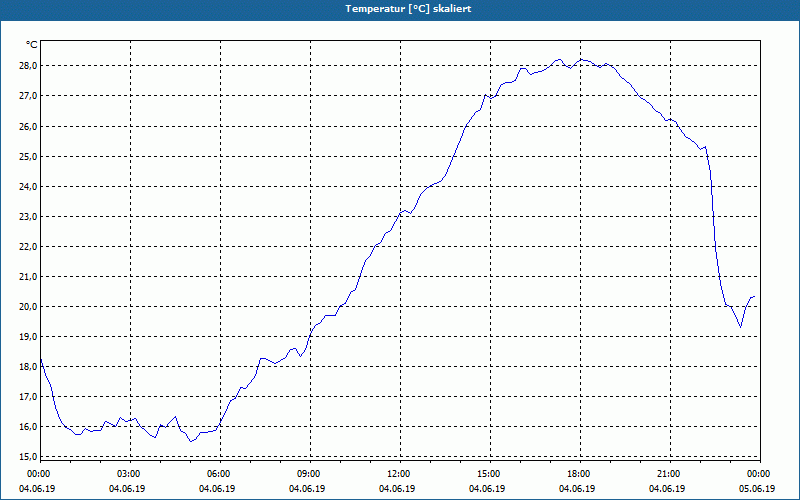Select the 27,0 y-axis value
This screenshot has width=800, height=500.
pos(29,96)
